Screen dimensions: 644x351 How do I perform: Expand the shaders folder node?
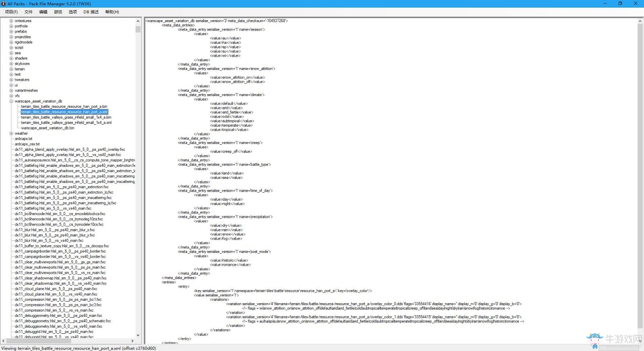(x=11, y=58)
